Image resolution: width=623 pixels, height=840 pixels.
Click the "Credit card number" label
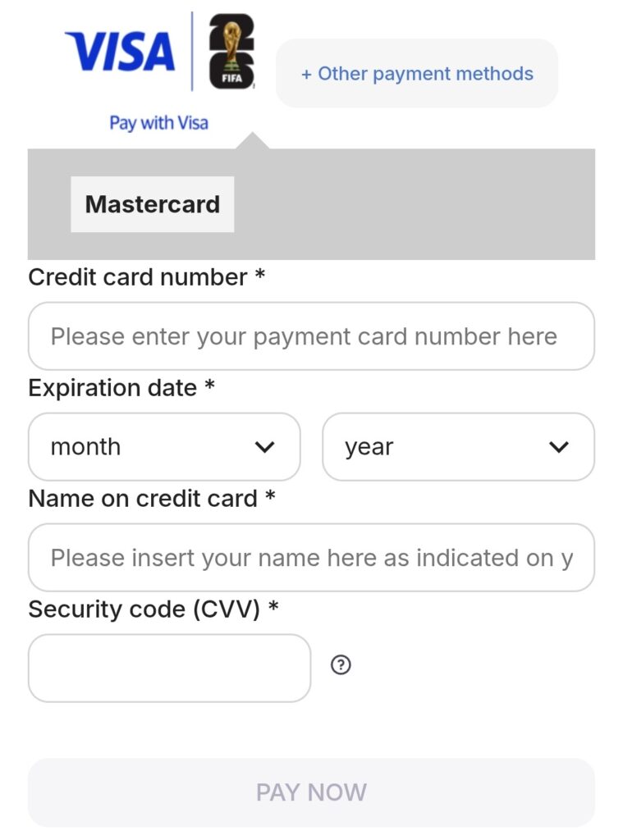tap(138, 277)
